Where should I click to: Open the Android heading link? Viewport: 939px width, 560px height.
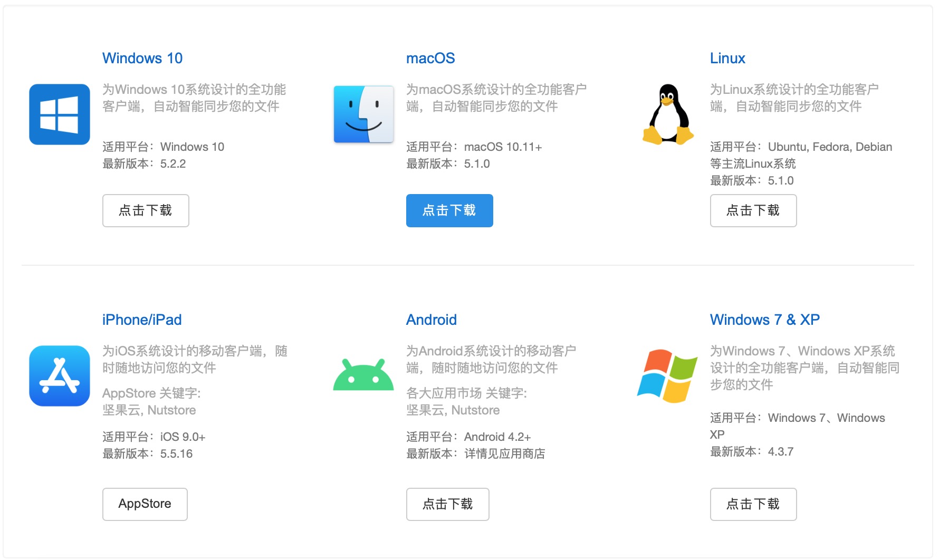click(432, 320)
